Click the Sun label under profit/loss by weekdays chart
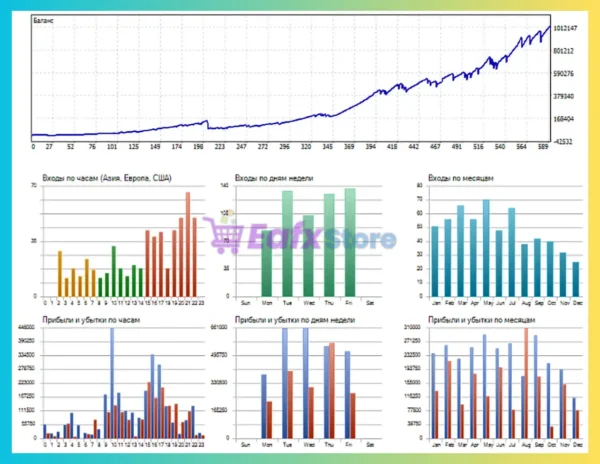 246,445
